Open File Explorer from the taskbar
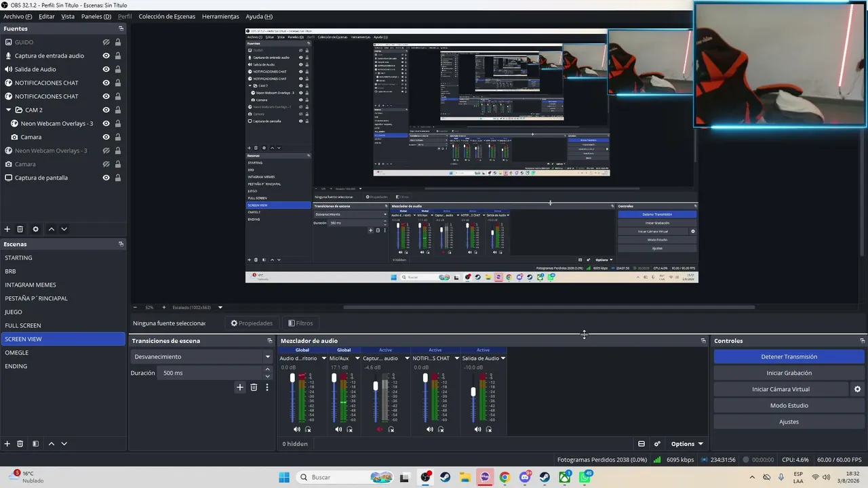Image resolution: width=868 pixels, height=488 pixels. (x=465, y=477)
